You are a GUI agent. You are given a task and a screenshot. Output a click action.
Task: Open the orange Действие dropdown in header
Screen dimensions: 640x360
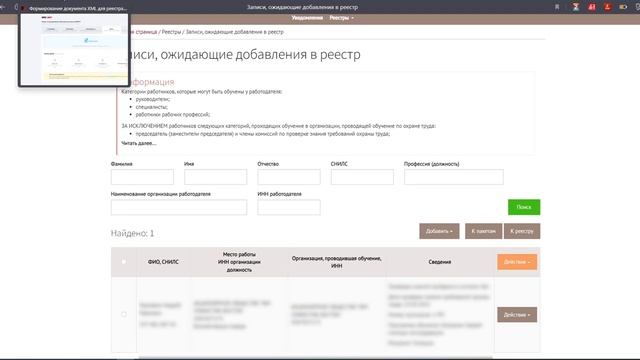tap(517, 262)
